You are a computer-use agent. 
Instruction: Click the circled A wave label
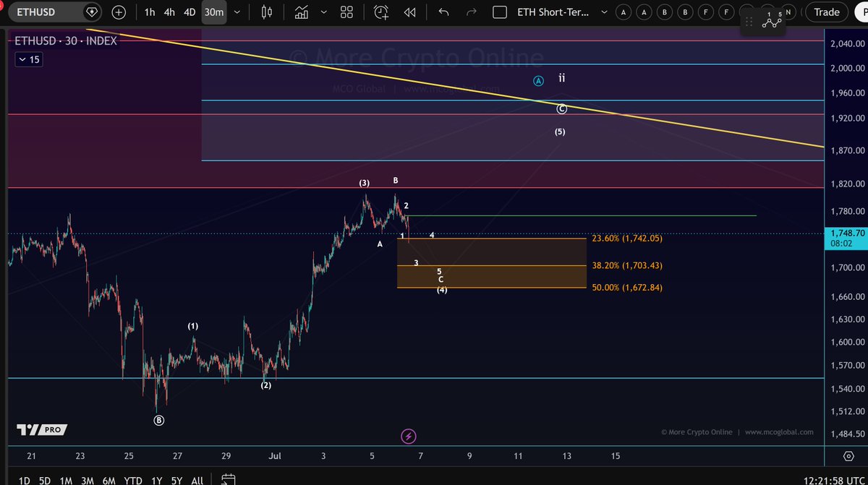(x=538, y=82)
